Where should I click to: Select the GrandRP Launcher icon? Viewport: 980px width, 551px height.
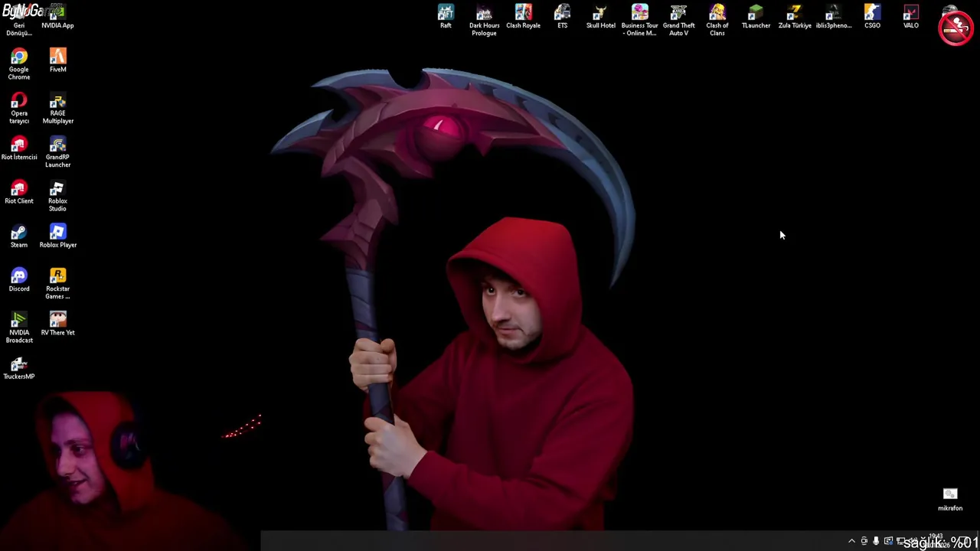click(x=57, y=152)
